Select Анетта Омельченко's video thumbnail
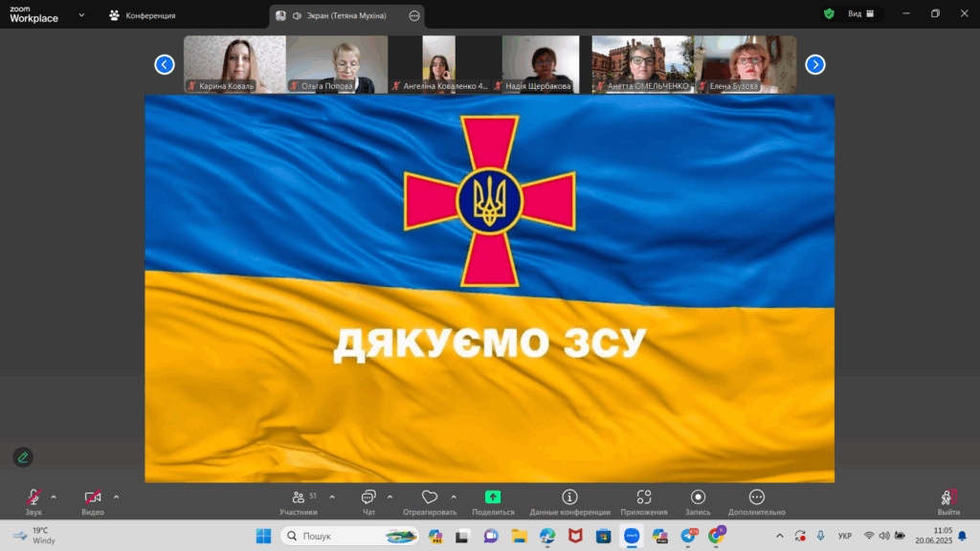Image resolution: width=980 pixels, height=551 pixels. coord(643,64)
